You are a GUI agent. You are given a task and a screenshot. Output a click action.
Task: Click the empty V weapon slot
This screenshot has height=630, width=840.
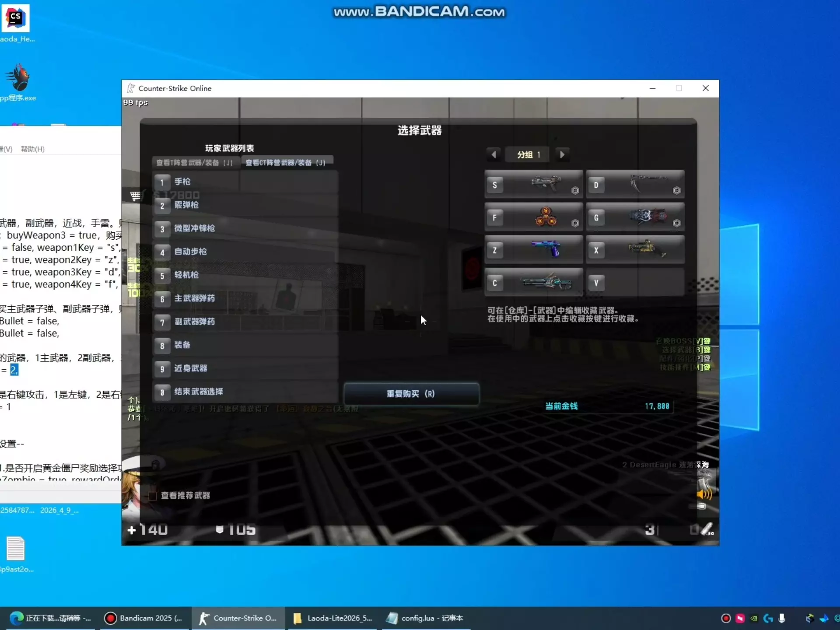click(x=635, y=283)
